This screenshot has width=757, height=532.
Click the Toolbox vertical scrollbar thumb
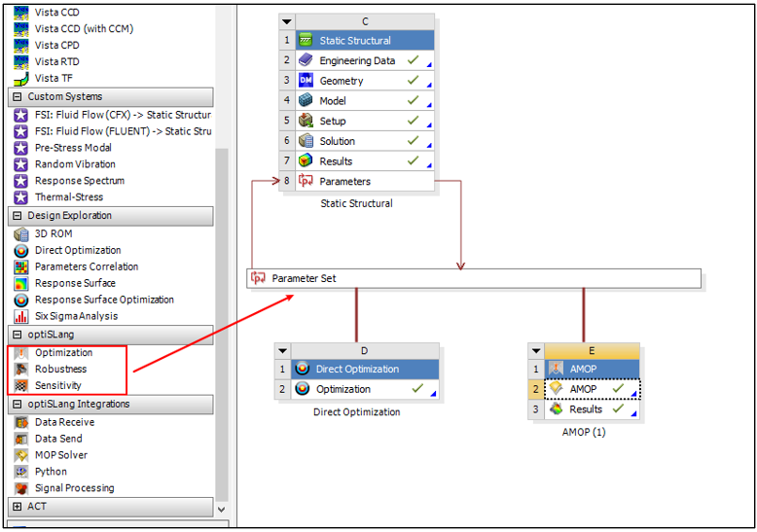click(x=222, y=325)
